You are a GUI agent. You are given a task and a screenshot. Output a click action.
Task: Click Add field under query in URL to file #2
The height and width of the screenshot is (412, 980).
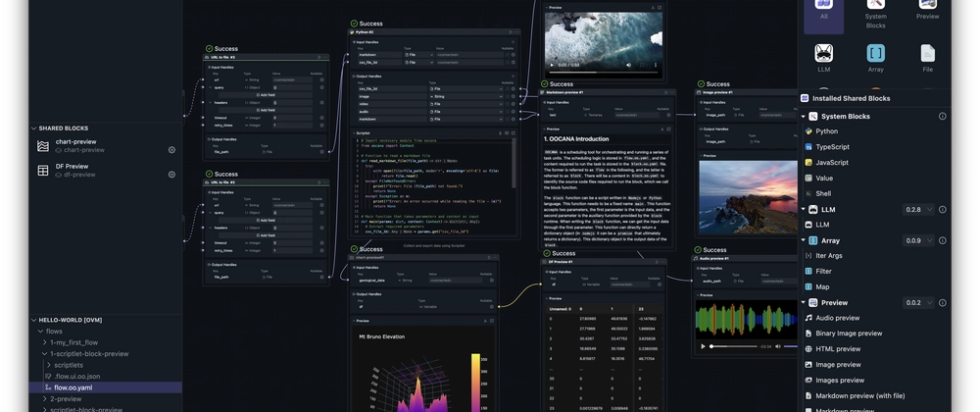click(265, 220)
